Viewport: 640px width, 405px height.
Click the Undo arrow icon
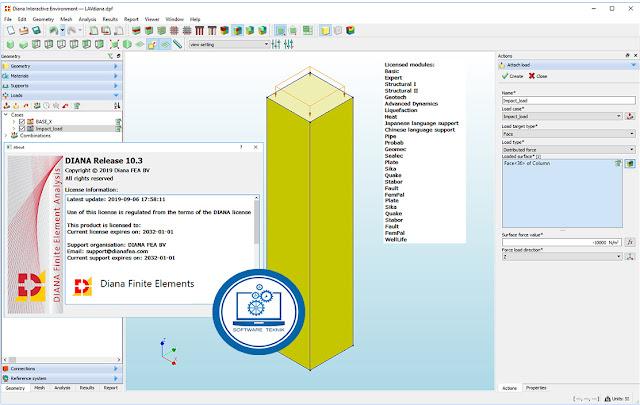tap(53, 30)
